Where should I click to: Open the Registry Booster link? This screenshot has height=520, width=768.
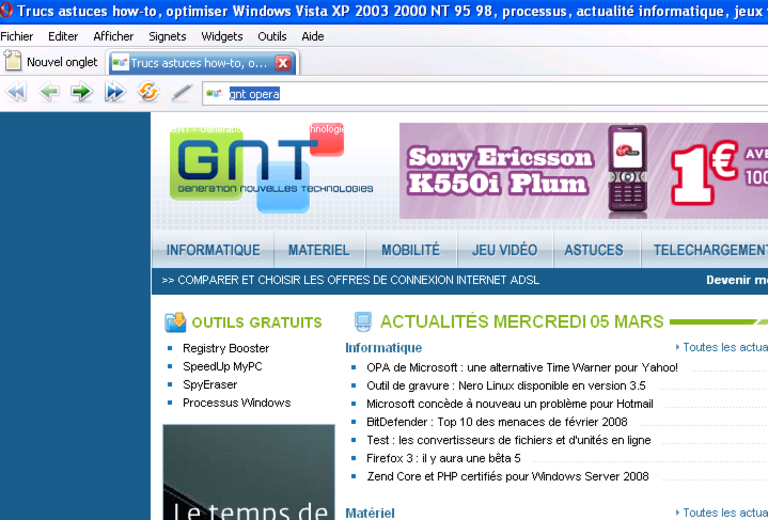point(226,348)
